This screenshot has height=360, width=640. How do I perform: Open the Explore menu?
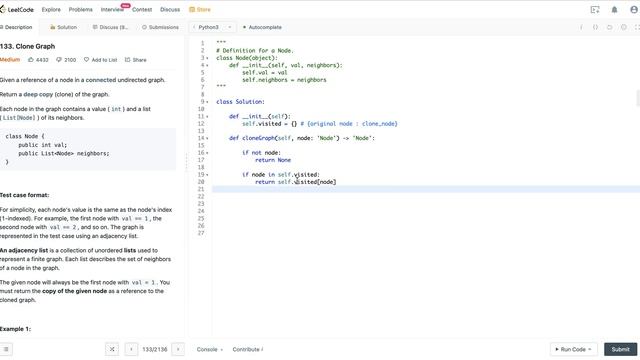51,9
